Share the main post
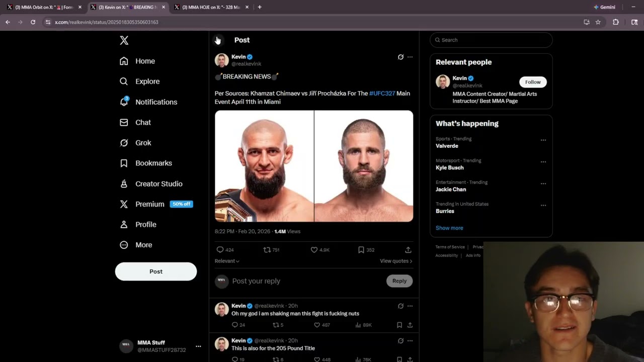The height and width of the screenshot is (362, 644). coord(408,250)
